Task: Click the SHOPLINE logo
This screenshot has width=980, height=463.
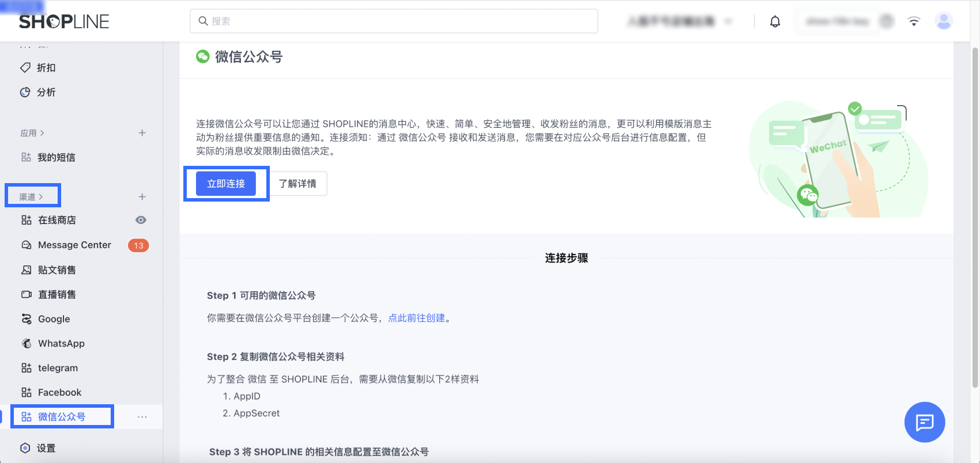Action: click(64, 22)
